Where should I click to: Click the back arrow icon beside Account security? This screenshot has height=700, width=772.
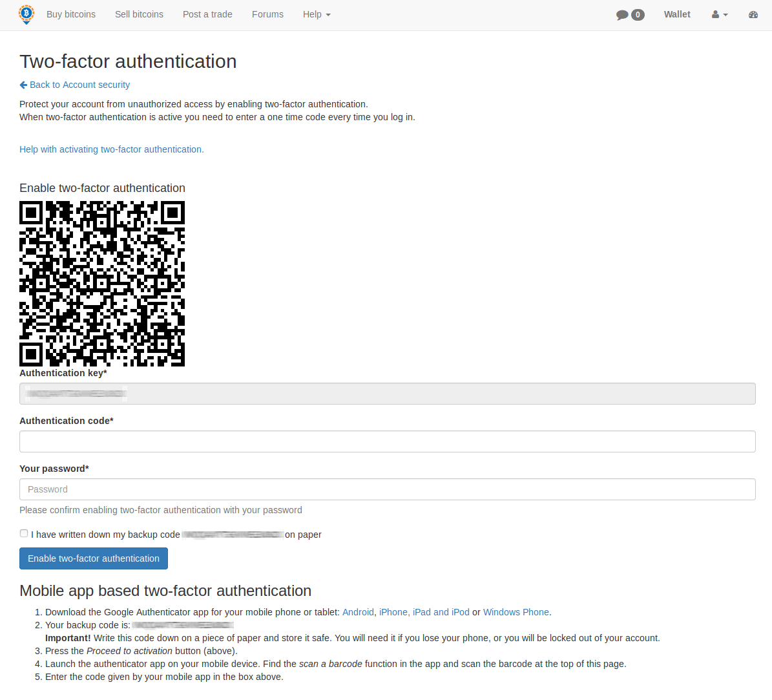click(23, 85)
